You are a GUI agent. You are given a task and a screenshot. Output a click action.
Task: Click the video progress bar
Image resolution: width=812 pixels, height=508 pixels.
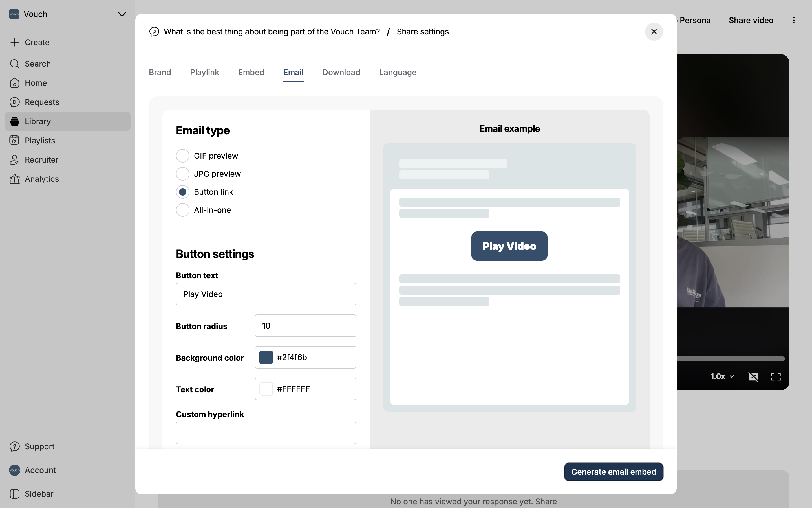(x=731, y=359)
